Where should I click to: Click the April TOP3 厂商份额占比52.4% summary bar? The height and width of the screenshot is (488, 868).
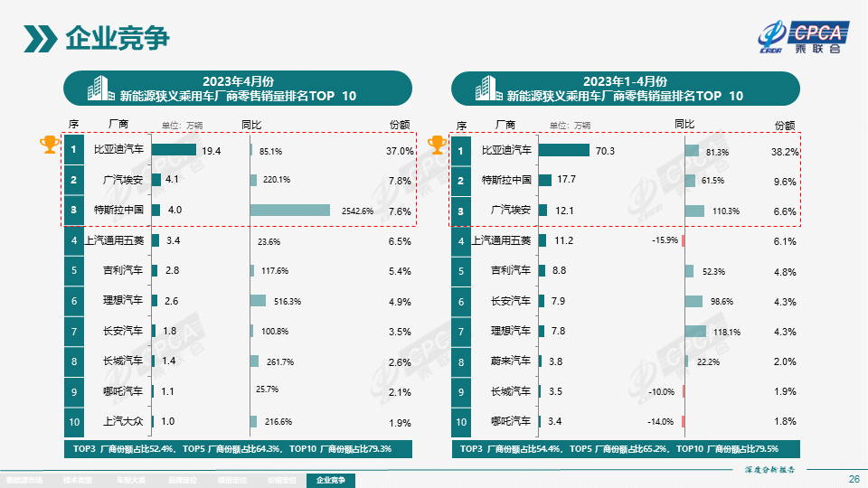point(238,449)
